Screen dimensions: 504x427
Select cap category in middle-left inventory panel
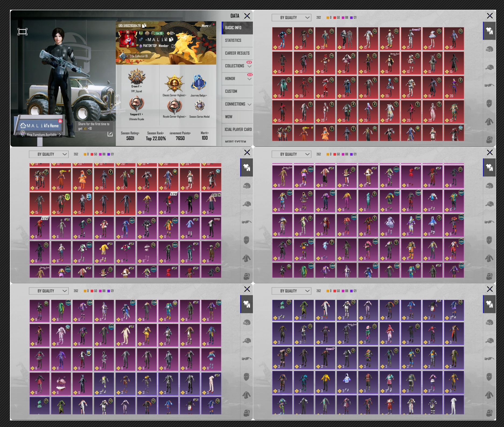click(x=246, y=204)
